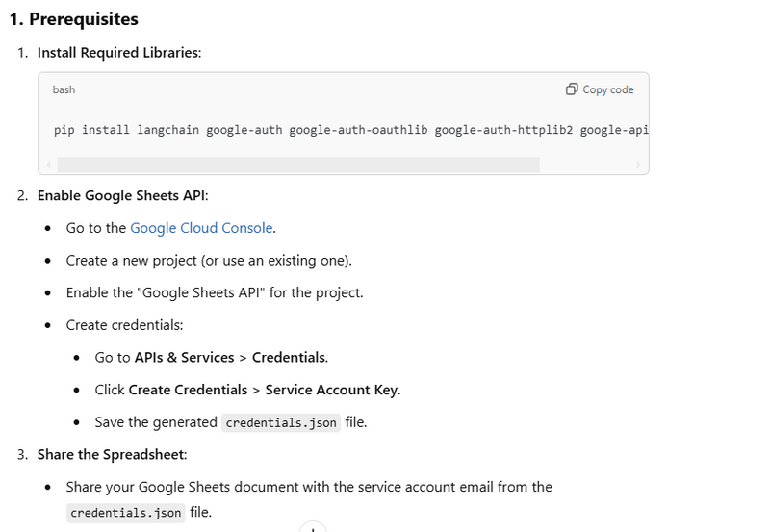The width and height of the screenshot is (770, 532).
Task: Click the "Share the Spreadsheet" step title
Action: tap(112, 454)
